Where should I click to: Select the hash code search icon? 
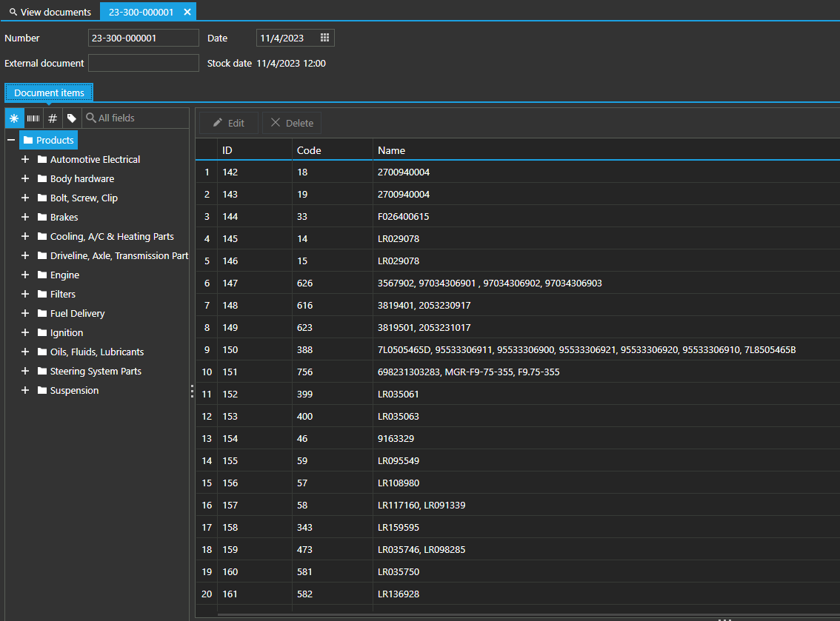(53, 118)
